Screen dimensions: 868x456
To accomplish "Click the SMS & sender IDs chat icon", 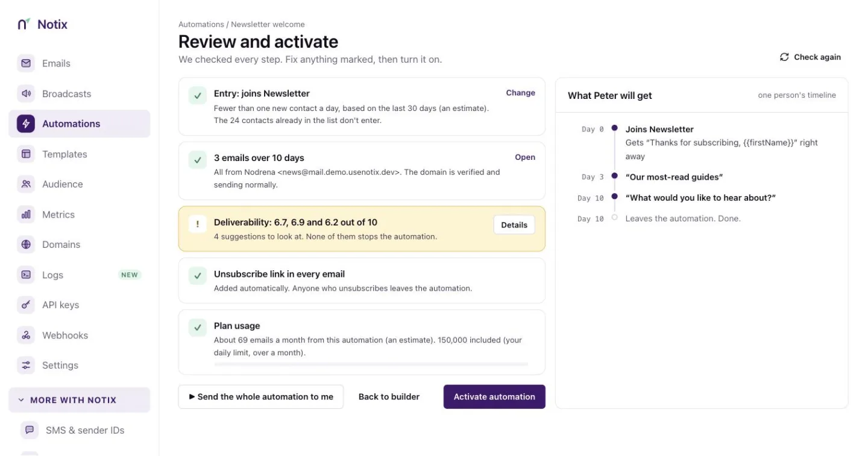I will click(30, 430).
